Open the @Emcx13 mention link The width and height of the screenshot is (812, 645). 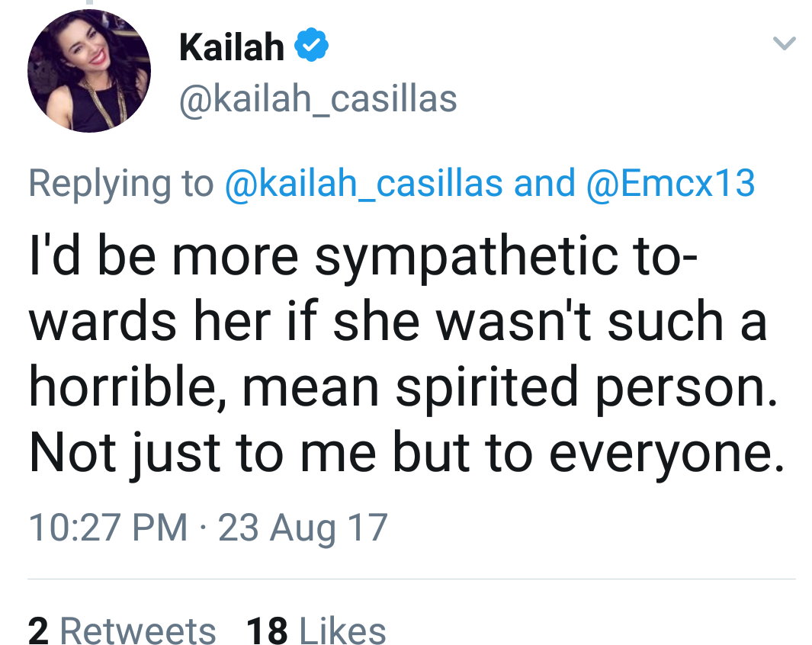(x=670, y=183)
